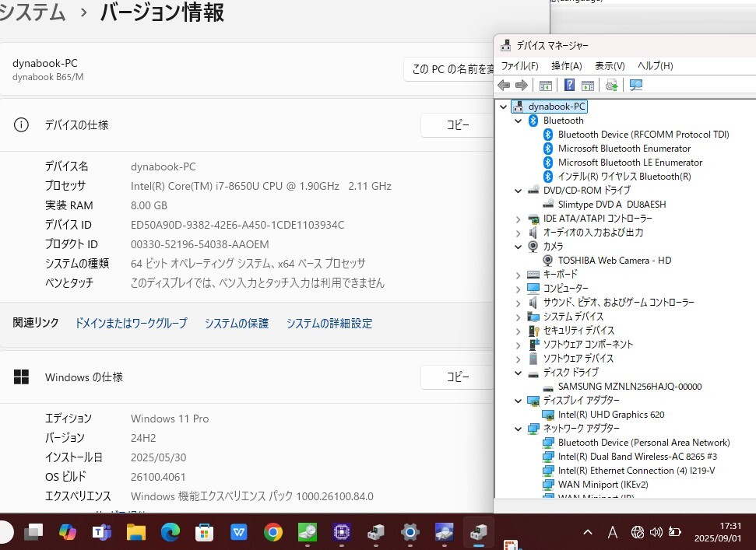Click the update driver software toolbar icon
Screen dimensions: 756x550
coord(611,85)
